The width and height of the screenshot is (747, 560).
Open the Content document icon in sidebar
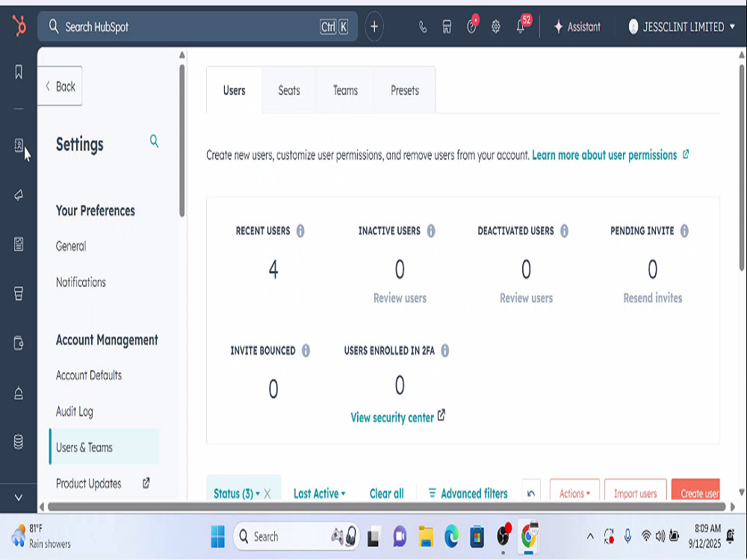[19, 244]
